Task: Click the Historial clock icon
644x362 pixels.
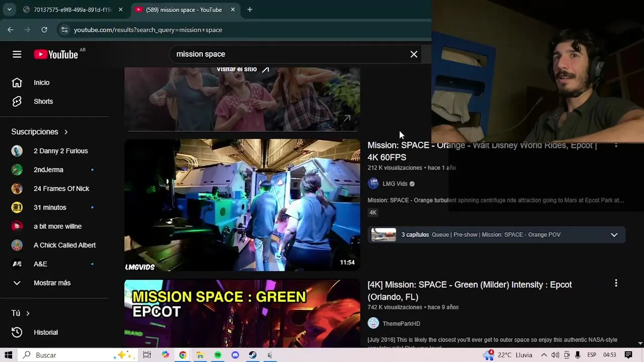Action: coord(17,332)
